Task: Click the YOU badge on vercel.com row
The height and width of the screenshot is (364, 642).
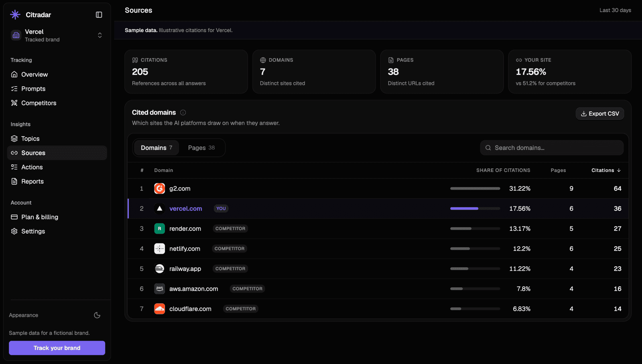Action: point(221,208)
